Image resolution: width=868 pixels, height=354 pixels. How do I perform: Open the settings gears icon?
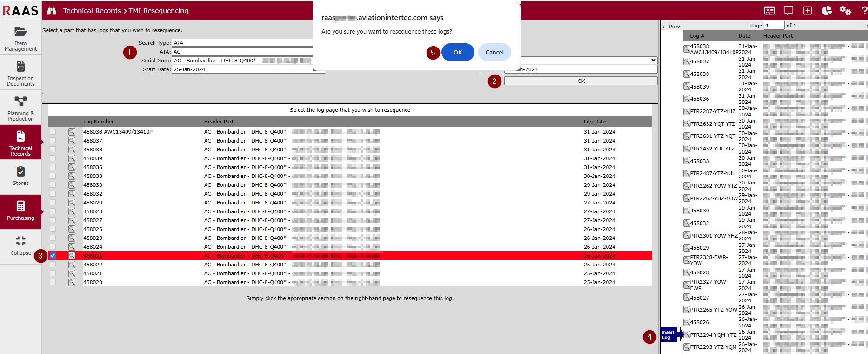tap(845, 10)
